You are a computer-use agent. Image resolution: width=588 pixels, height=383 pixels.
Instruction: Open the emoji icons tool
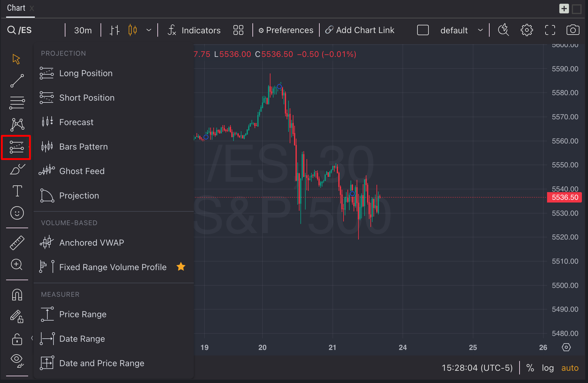[x=17, y=213]
